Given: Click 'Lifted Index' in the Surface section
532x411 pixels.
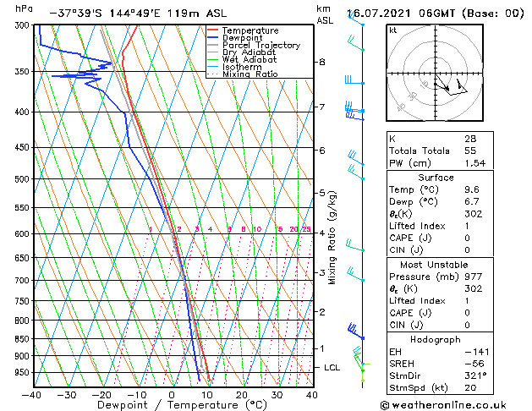Looking at the screenshot, I should click(x=417, y=226).
